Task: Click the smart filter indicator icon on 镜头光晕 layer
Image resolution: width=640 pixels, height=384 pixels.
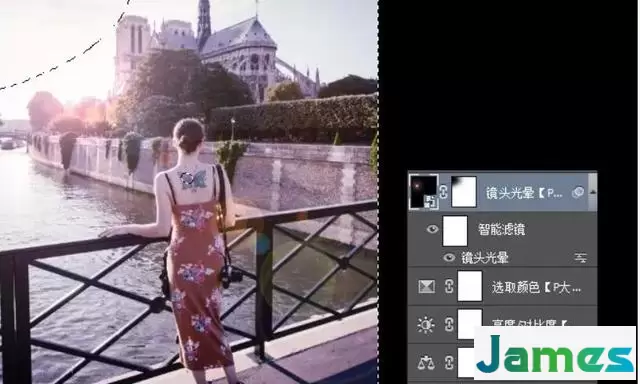Action: pyautogui.click(x=578, y=192)
